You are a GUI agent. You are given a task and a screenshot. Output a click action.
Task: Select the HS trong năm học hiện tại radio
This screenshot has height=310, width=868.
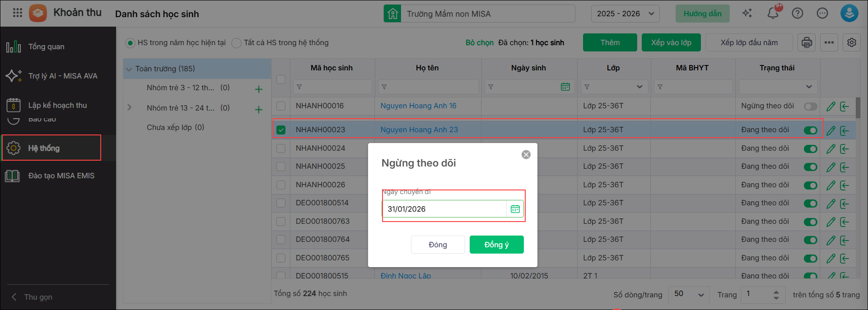coord(130,43)
